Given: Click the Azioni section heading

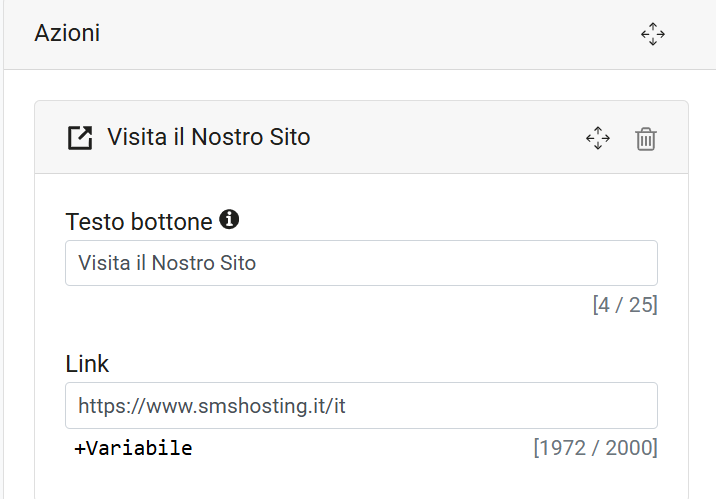Looking at the screenshot, I should (67, 33).
